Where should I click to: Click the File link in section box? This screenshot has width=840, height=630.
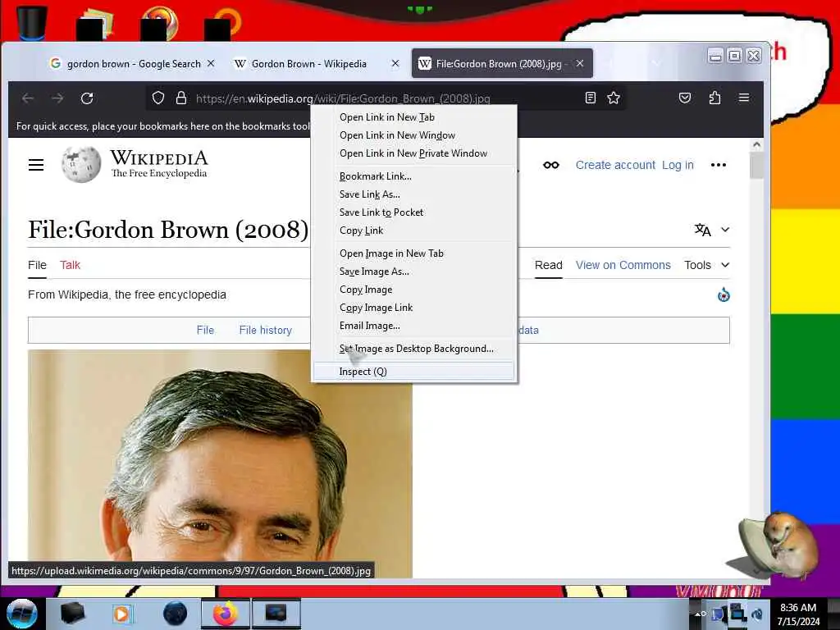point(205,330)
